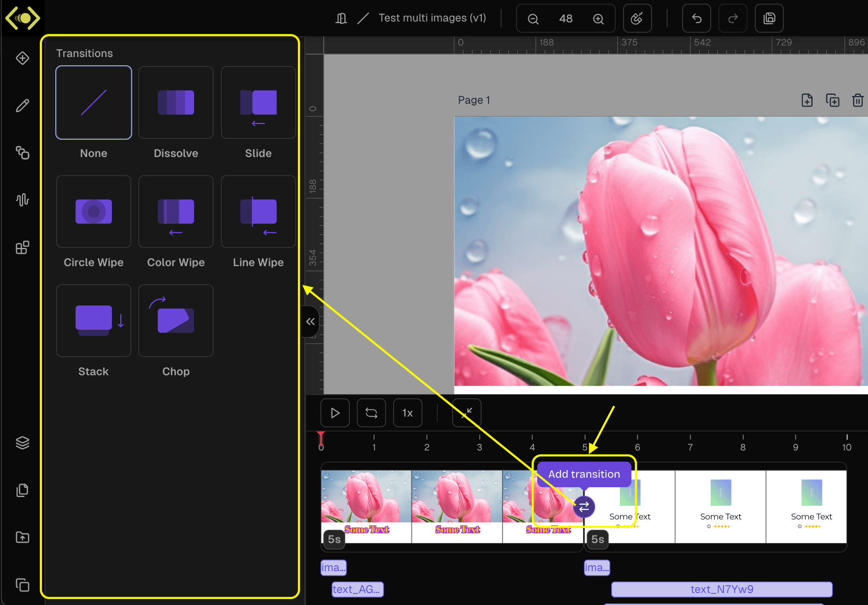Click the undo arrow icon
The height and width of the screenshot is (605, 868).
click(696, 19)
